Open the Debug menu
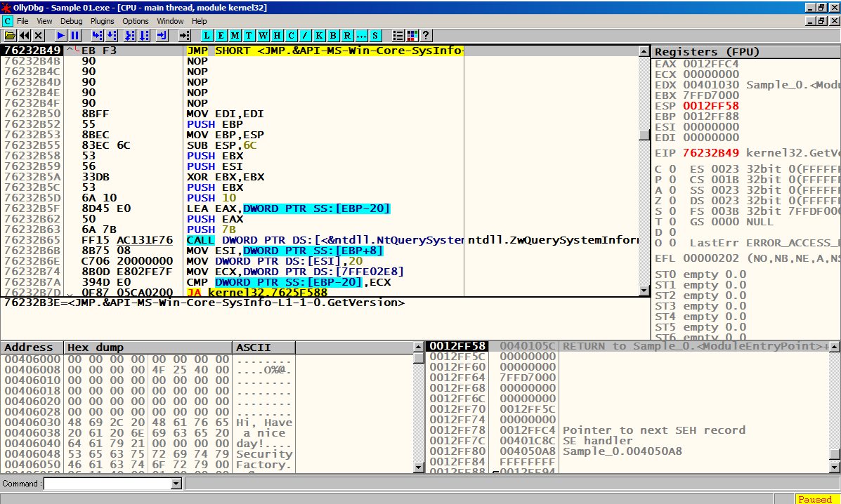 (x=72, y=21)
